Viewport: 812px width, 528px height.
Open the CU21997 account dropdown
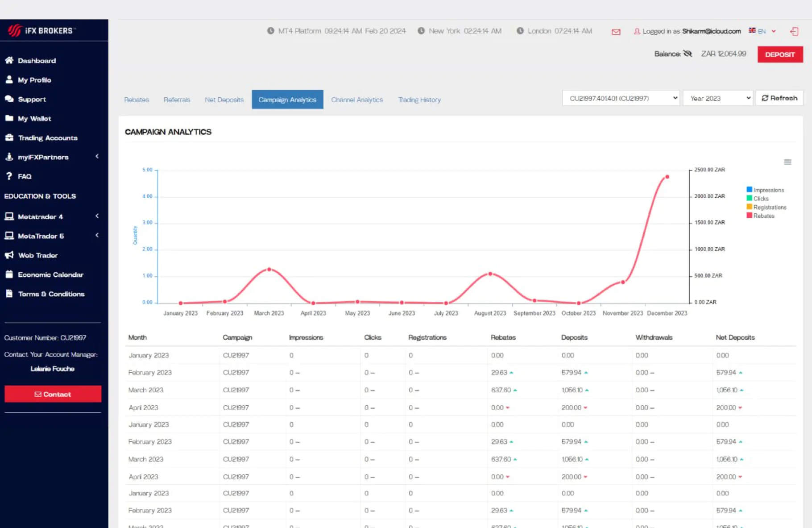pos(621,98)
